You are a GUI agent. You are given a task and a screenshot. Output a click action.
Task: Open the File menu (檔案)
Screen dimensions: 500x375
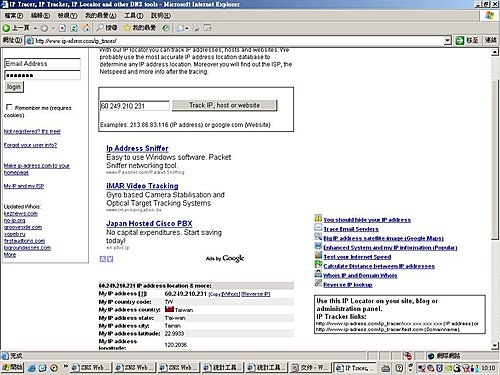pyautogui.click(x=14, y=16)
